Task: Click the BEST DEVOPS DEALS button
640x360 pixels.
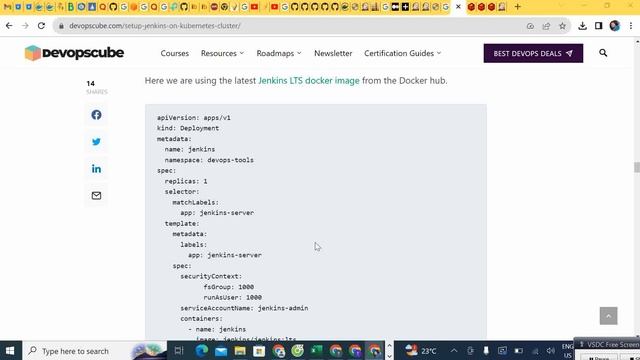Action: tap(533, 53)
